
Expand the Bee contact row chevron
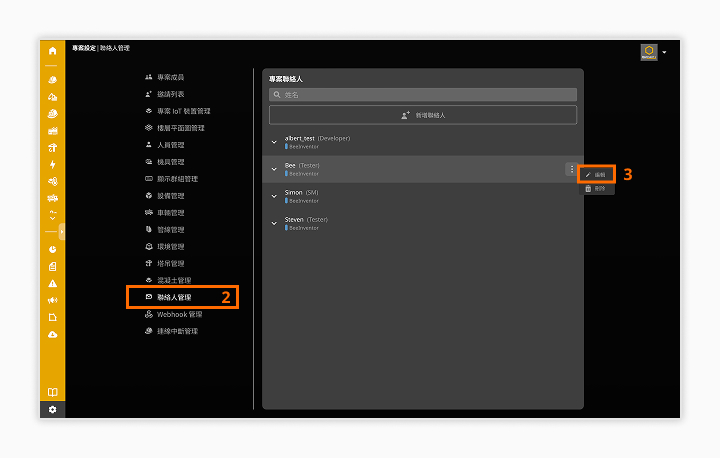(x=274, y=169)
